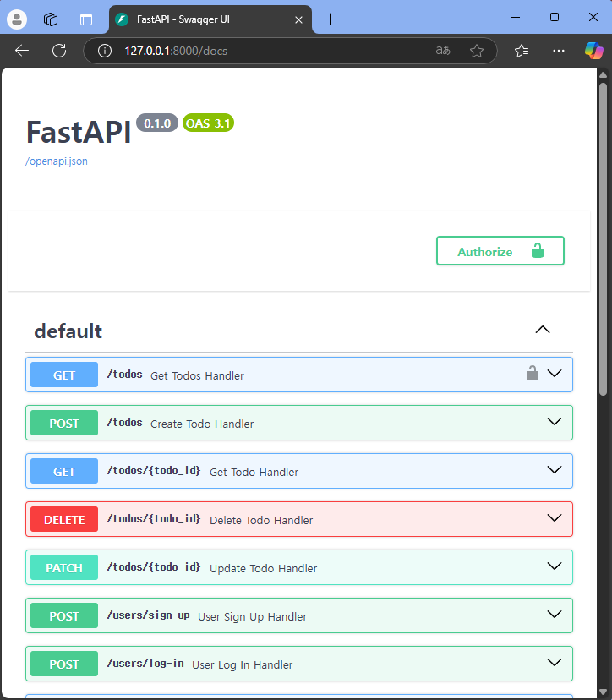Click lock icon on GET /todos row

532,373
